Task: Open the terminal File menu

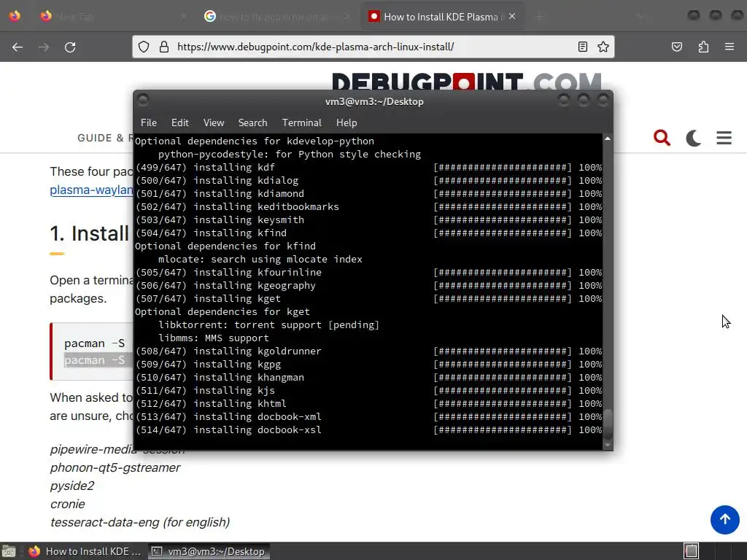Action: coord(149,122)
